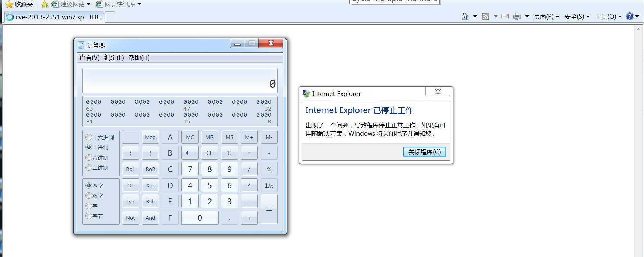Open a new blank tab
Screen dimensions: 644x257
110,17
